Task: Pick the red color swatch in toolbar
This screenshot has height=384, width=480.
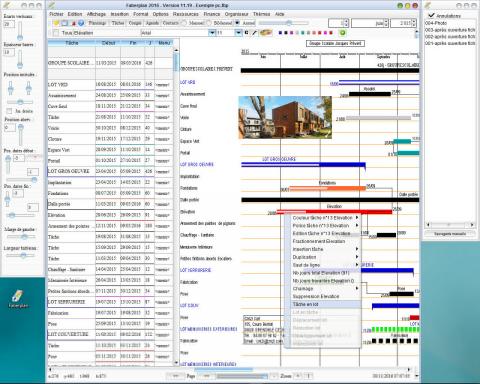Action: pos(331,33)
